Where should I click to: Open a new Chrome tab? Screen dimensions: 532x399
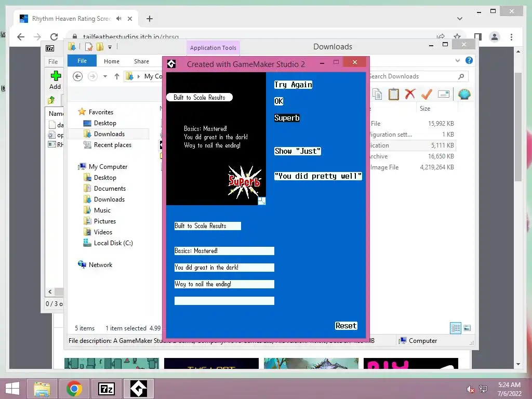[x=149, y=19]
